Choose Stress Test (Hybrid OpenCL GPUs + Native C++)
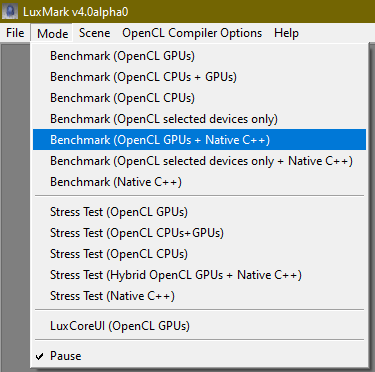375x372 pixels. pyautogui.click(x=199, y=275)
